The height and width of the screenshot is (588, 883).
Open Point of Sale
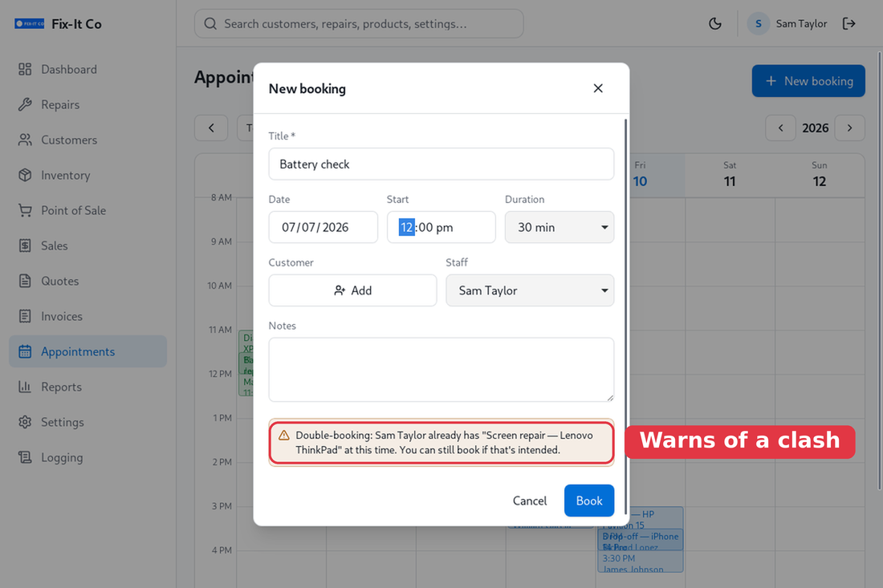(87, 210)
